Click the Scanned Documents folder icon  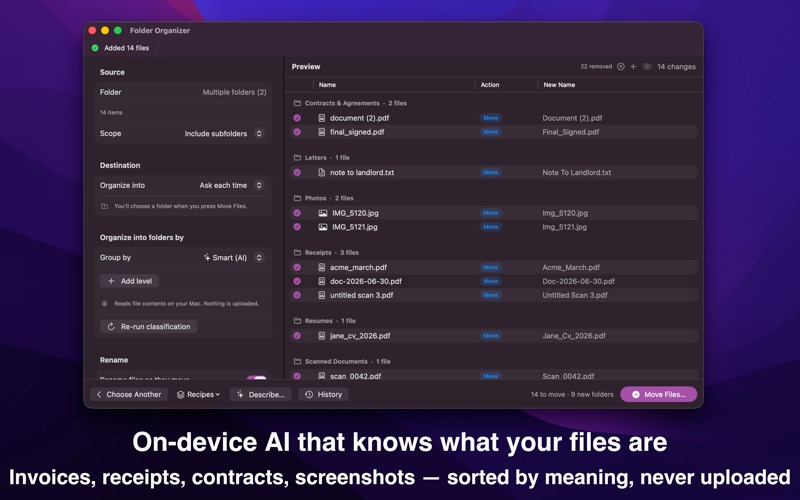point(297,361)
